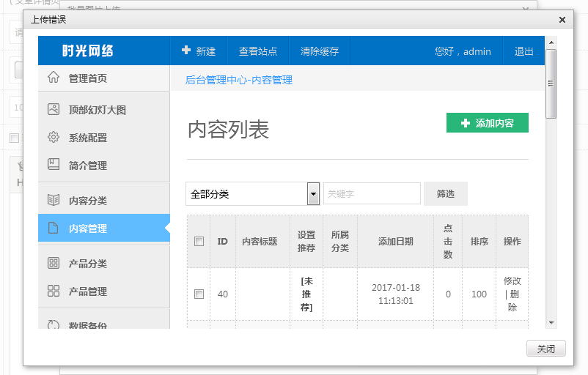Click the dropdown arrow of category selector
Image resolution: width=588 pixels, height=375 pixels.
point(313,194)
